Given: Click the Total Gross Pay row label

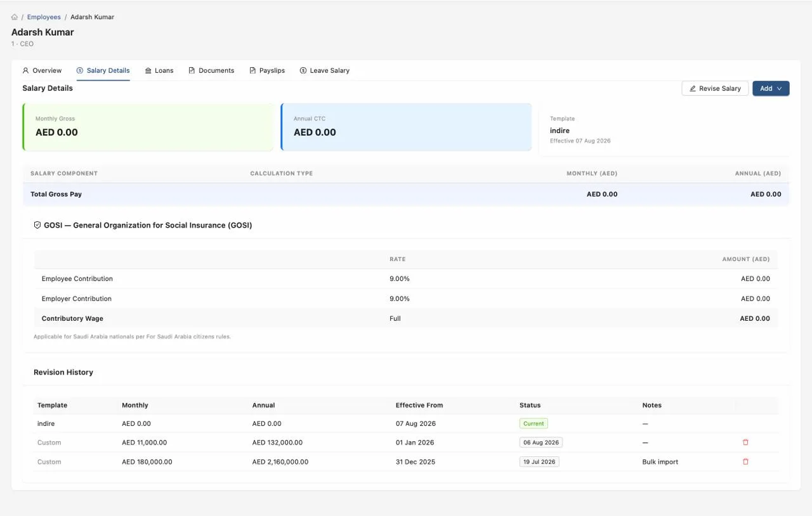Looking at the screenshot, I should coord(56,194).
